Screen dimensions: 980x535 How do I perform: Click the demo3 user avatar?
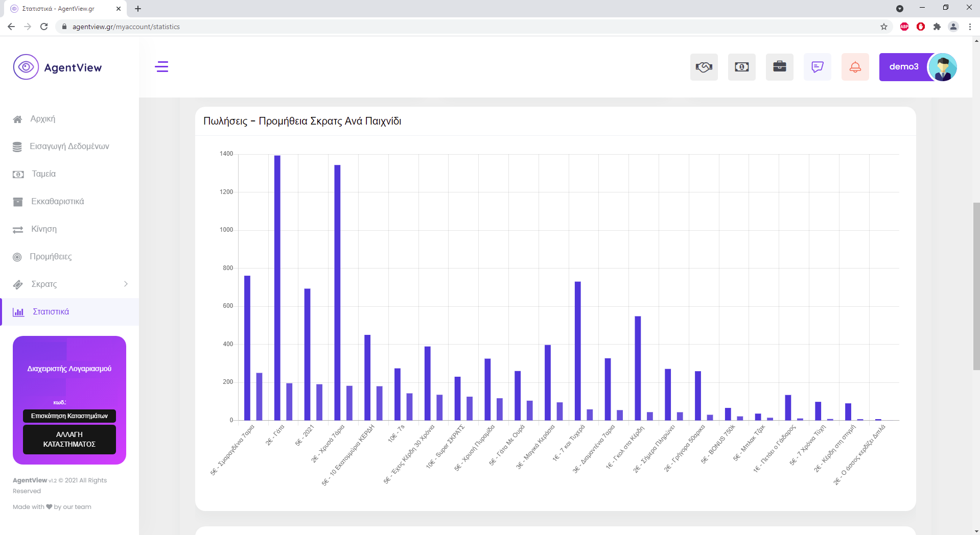pyautogui.click(x=942, y=67)
